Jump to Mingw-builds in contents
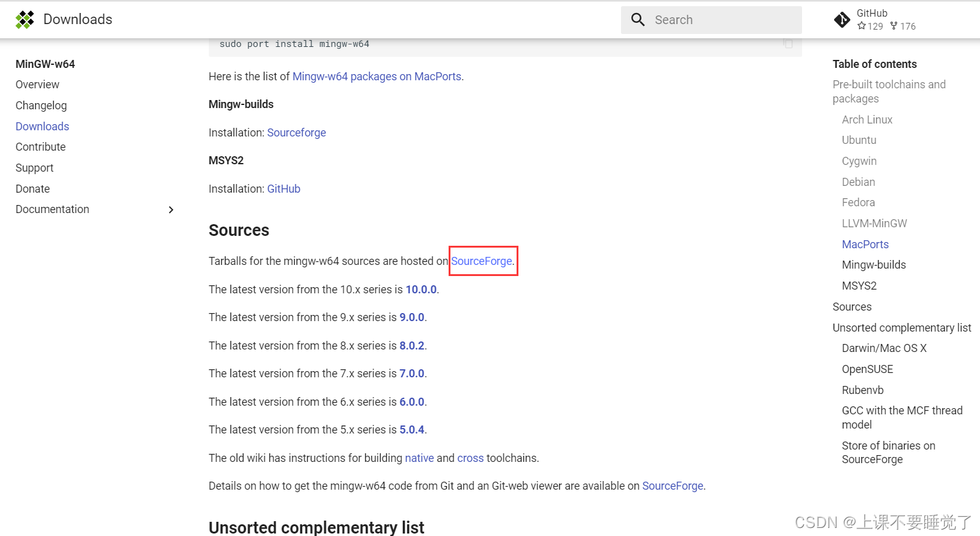980x536 pixels. [874, 265]
